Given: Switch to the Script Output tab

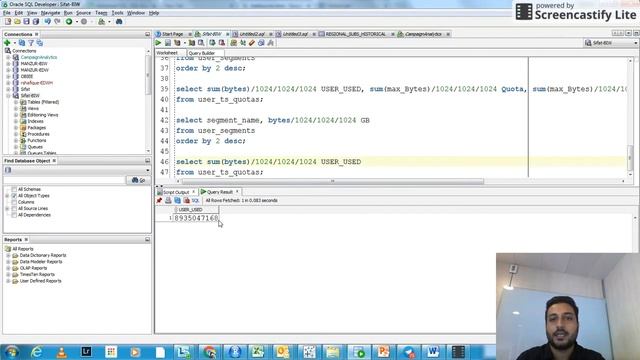Looking at the screenshot, I should [x=176, y=192].
